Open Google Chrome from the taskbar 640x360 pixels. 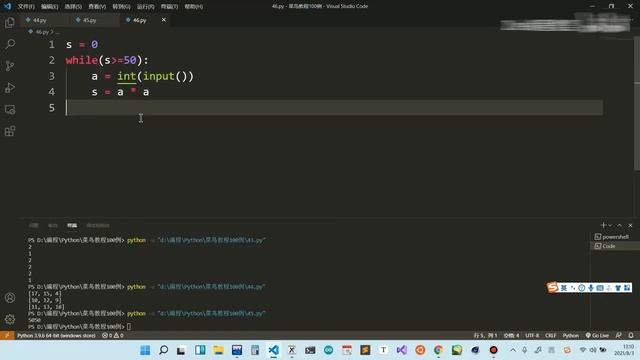[x=438, y=350]
